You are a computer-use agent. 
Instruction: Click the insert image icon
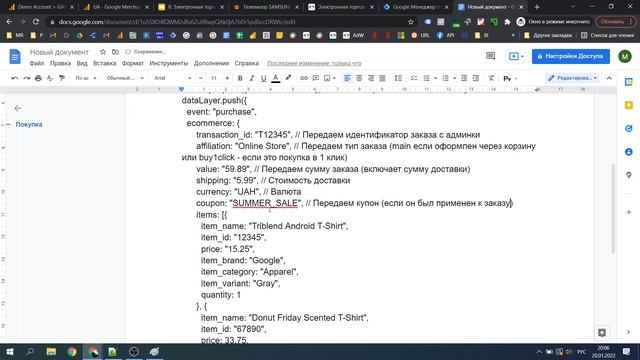coord(327,78)
